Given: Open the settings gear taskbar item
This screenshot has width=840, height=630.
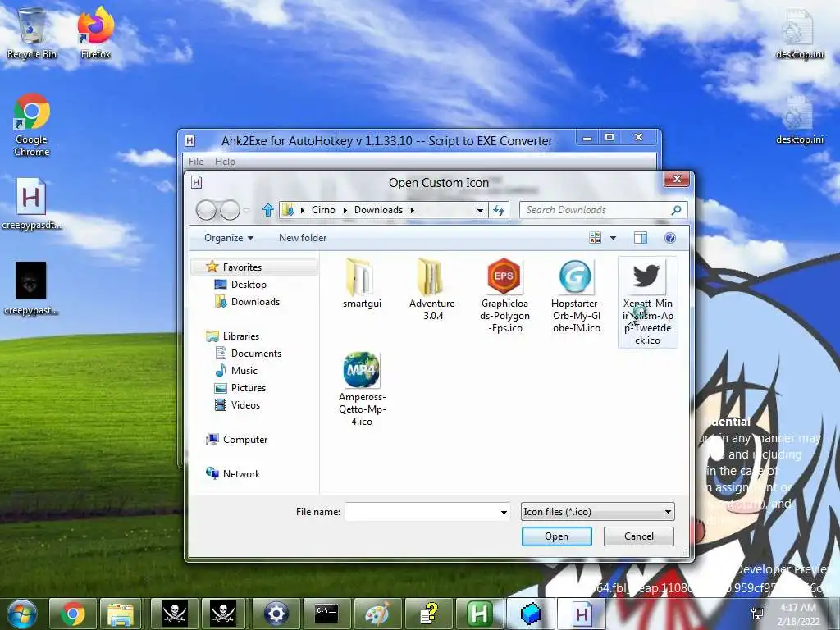Looking at the screenshot, I should click(x=276, y=614).
